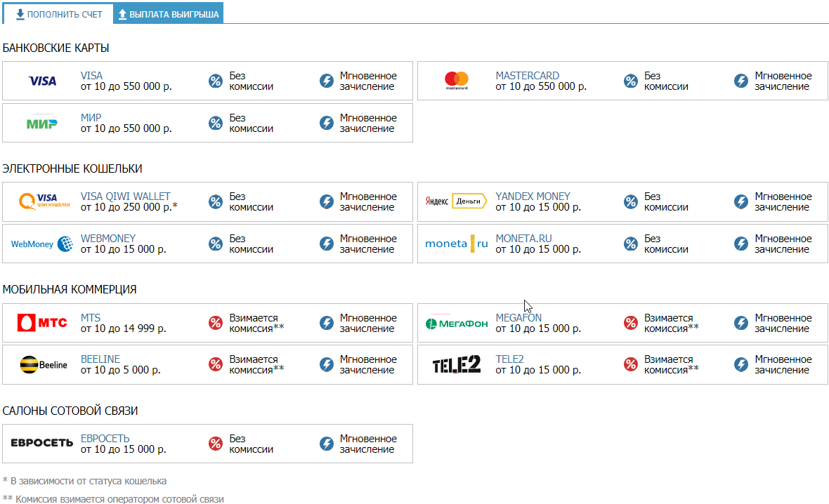
Task: Click the Beeline logo
Action: (x=44, y=364)
